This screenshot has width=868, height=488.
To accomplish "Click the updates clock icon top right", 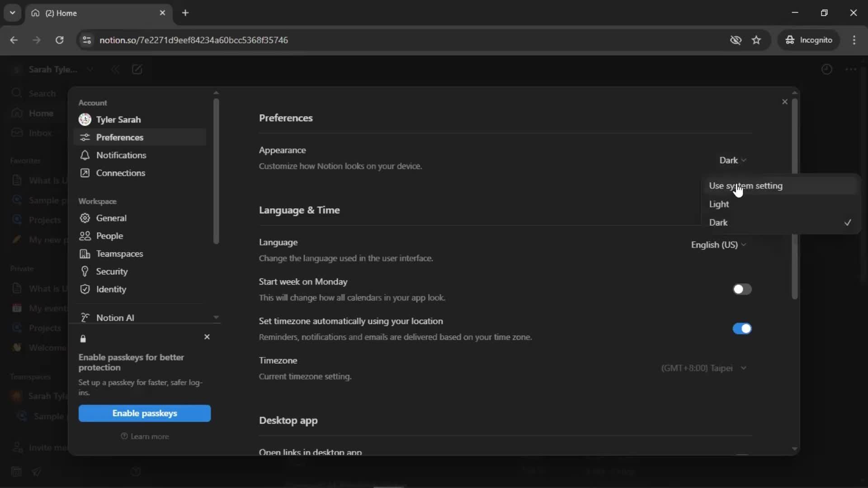I will click(826, 70).
